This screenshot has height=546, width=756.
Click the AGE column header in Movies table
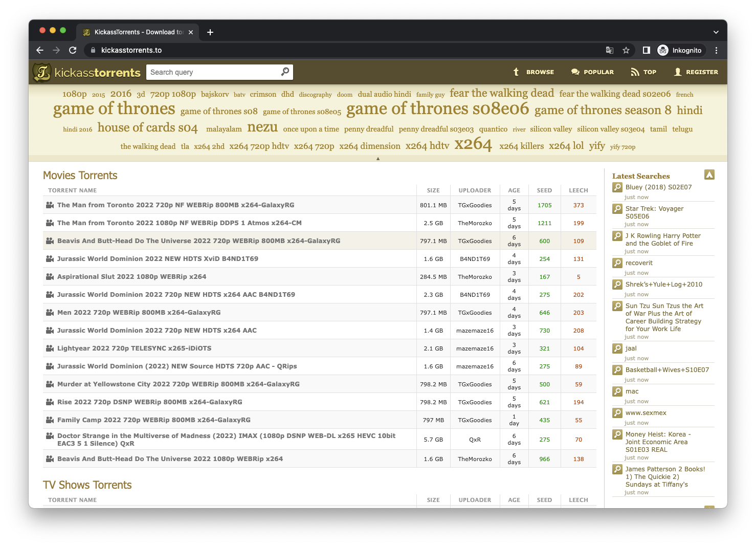pos(514,190)
